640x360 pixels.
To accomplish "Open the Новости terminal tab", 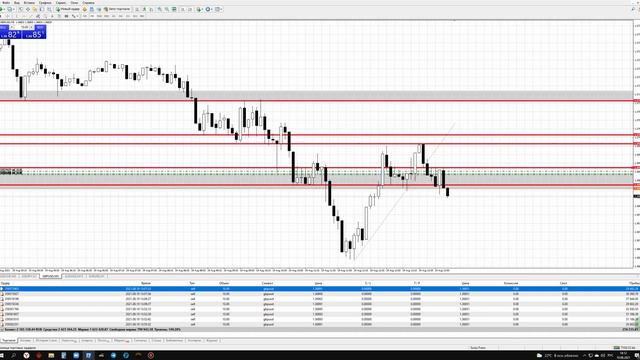I will 69,340.
